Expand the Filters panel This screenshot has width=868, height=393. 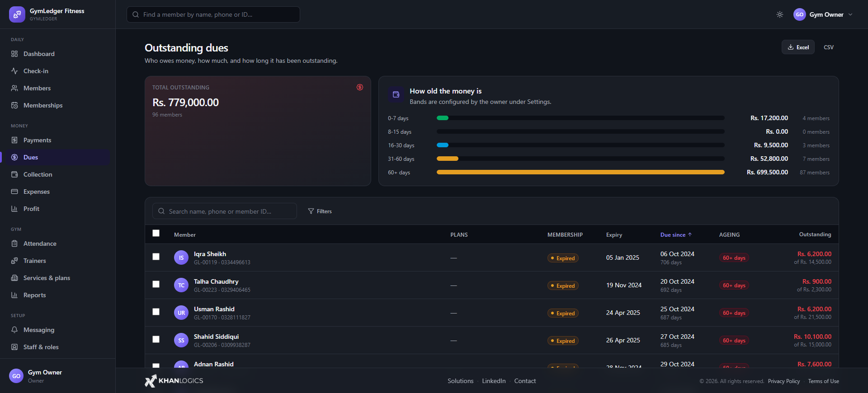click(320, 211)
